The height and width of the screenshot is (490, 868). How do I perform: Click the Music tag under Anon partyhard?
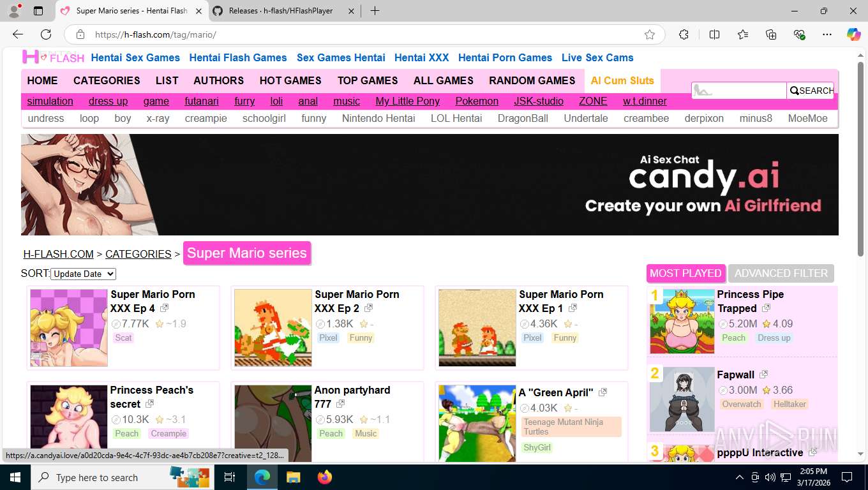[366, 433]
